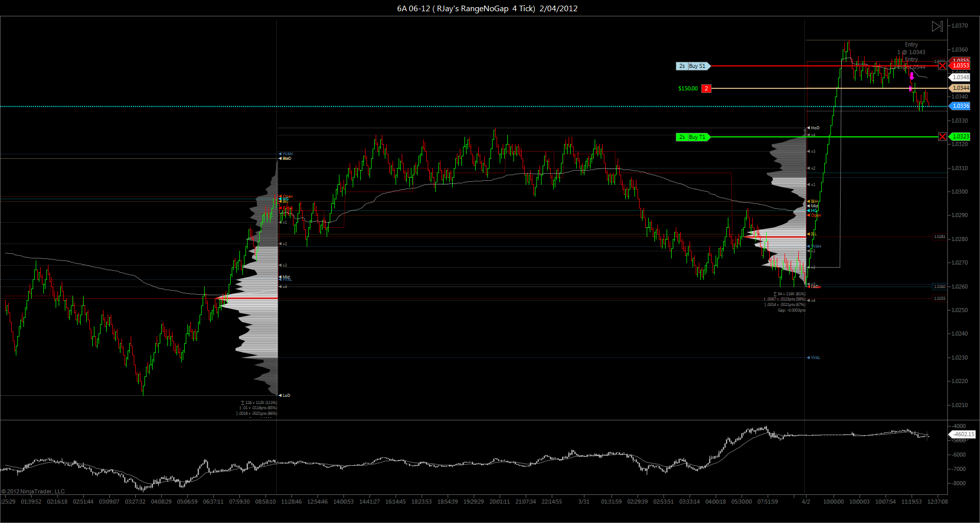
Task: Click the small 1.0255 level label
Action: click(939, 298)
